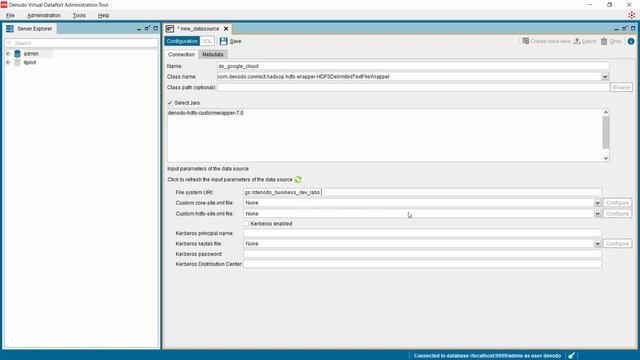Open the Tools menu
640x360 pixels.
coord(79,15)
